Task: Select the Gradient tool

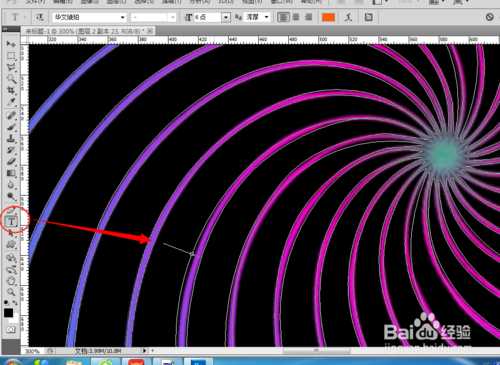Action: (x=11, y=173)
